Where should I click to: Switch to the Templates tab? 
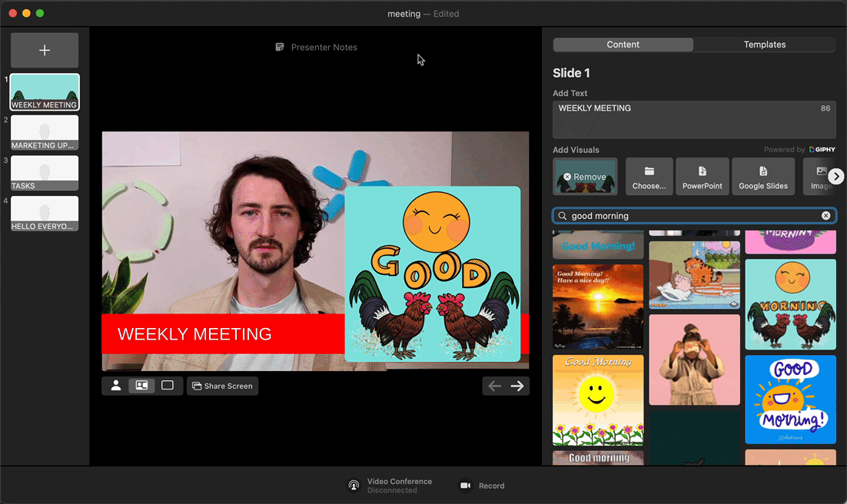(x=764, y=45)
